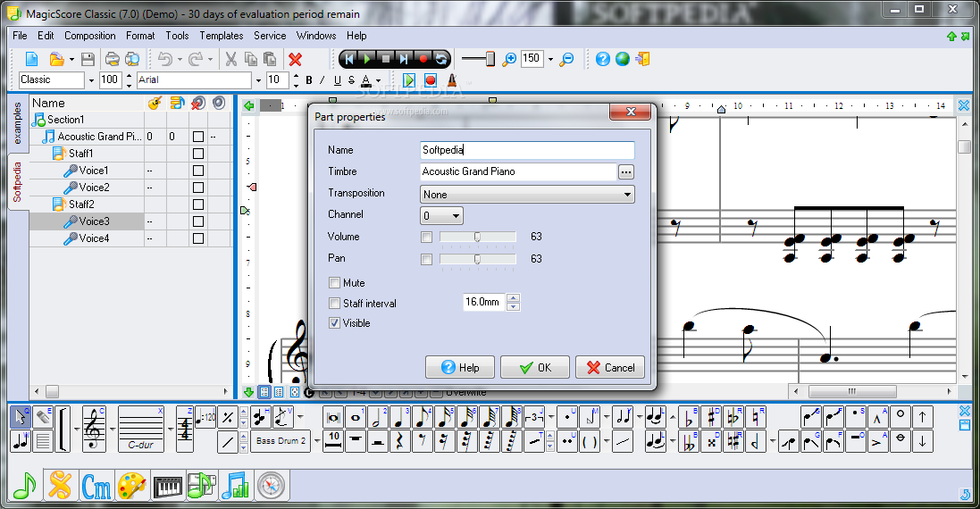Image resolution: width=980 pixels, height=509 pixels.
Task: Save the current score
Action: pos(88,59)
